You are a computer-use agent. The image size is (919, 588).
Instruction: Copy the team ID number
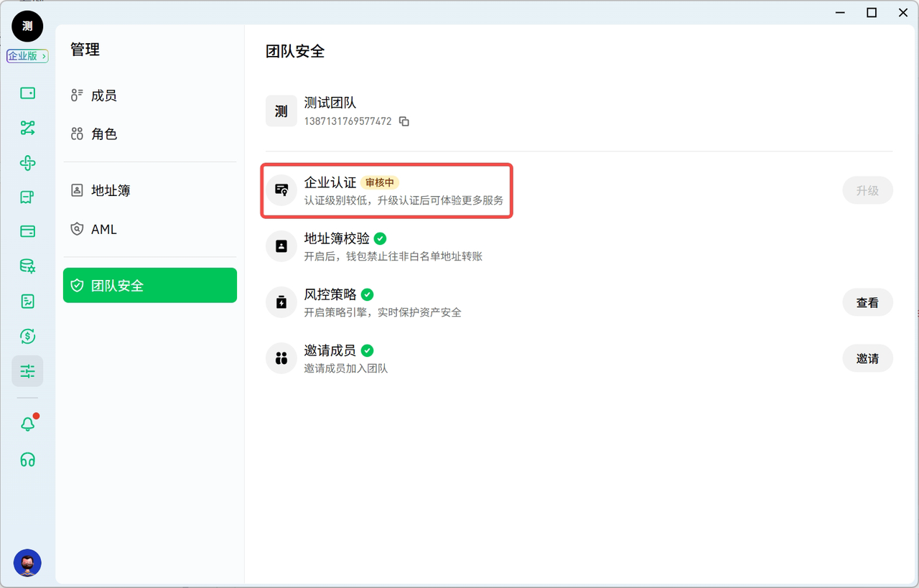(x=404, y=122)
